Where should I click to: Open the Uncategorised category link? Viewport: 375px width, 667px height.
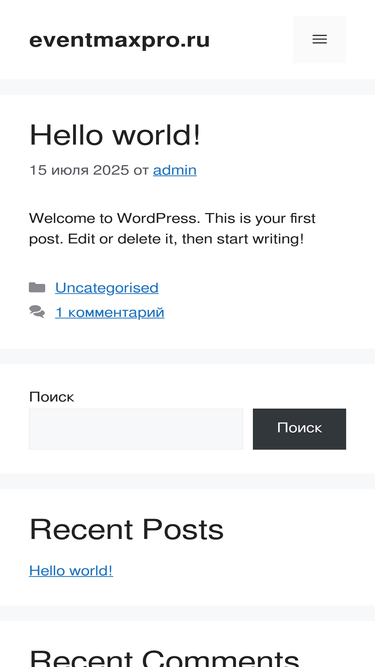[107, 288]
